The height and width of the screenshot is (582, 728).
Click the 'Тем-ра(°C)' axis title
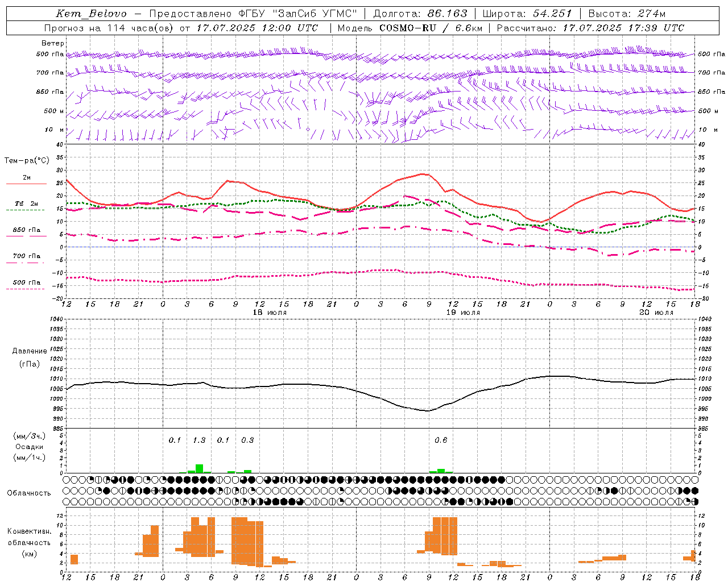point(27,161)
